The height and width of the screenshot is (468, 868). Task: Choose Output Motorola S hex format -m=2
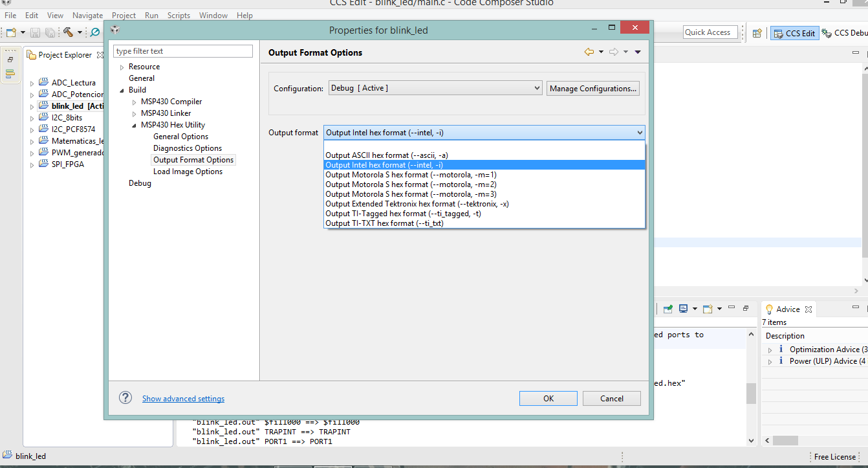484,184
